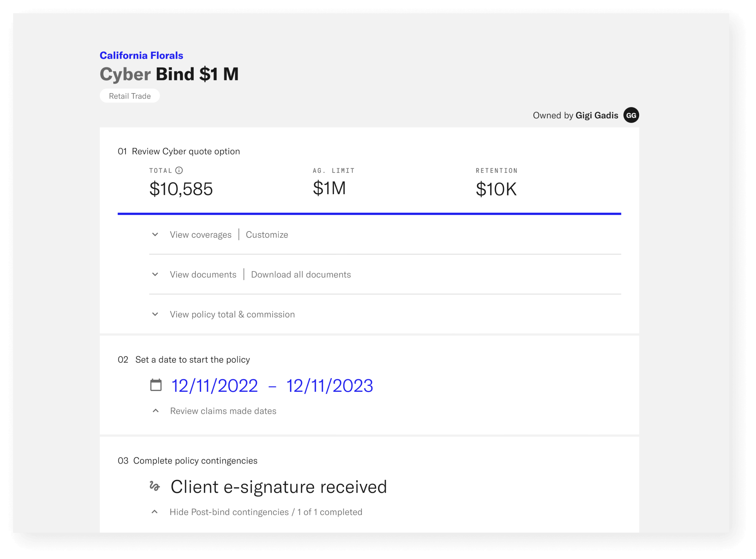
Task: Click the calendar icon for policy dates
Action: [x=156, y=385]
